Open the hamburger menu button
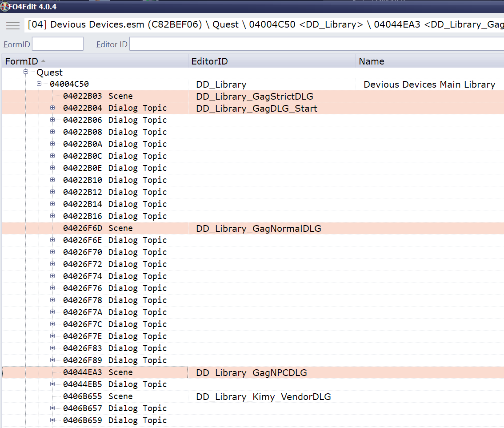 [x=13, y=25]
